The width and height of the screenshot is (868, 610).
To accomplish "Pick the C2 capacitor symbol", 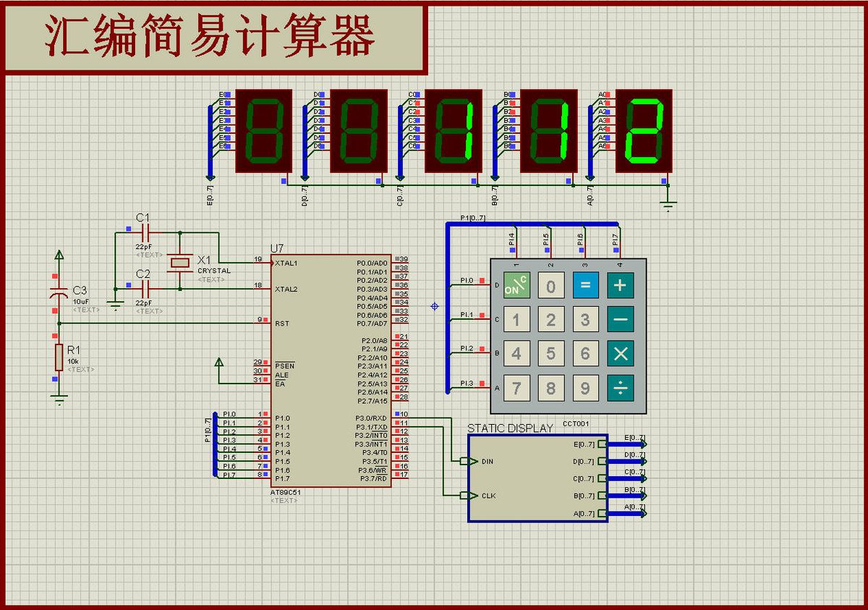I will pos(144,289).
